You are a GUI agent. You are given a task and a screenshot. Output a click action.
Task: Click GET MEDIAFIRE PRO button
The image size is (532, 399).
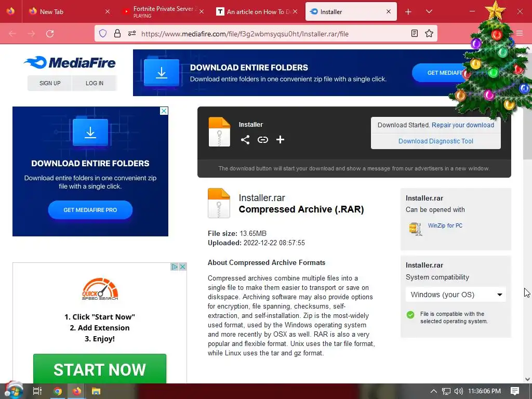click(x=90, y=210)
